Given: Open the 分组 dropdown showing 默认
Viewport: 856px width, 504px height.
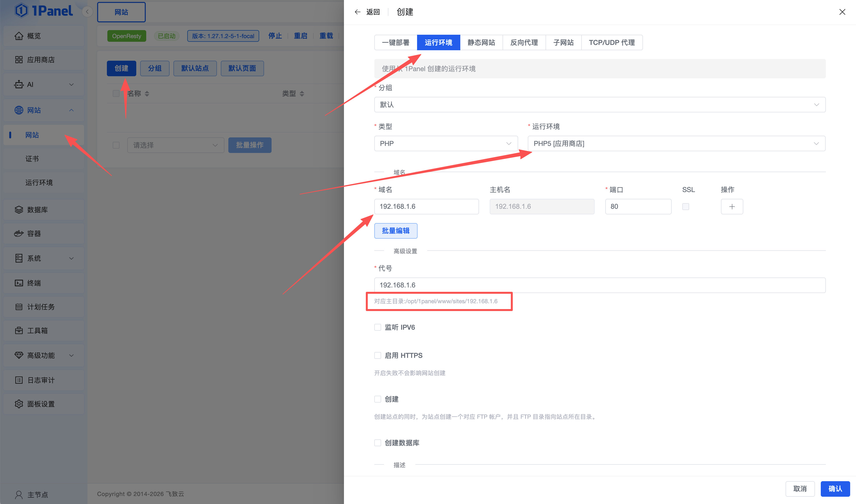Looking at the screenshot, I should click(599, 105).
